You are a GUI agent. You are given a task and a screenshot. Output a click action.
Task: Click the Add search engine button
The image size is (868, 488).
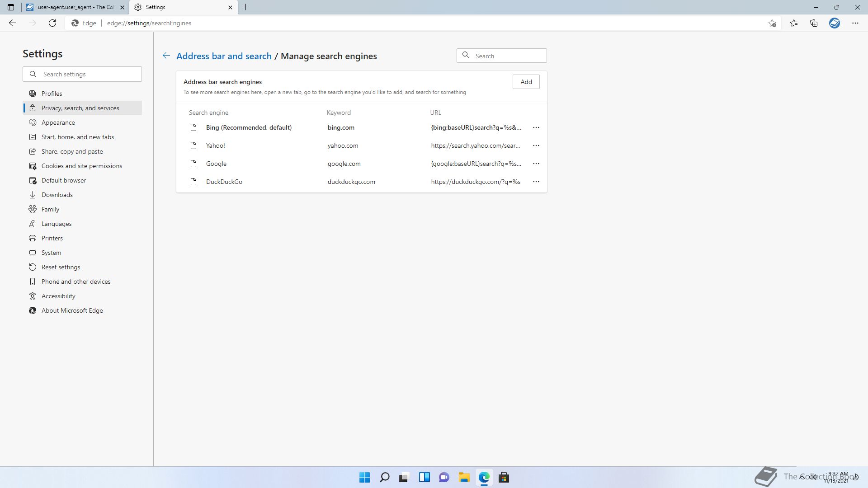pyautogui.click(x=526, y=82)
